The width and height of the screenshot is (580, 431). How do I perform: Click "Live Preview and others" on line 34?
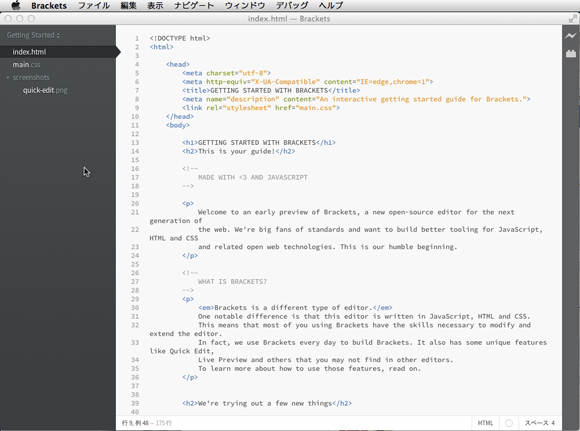(245, 360)
